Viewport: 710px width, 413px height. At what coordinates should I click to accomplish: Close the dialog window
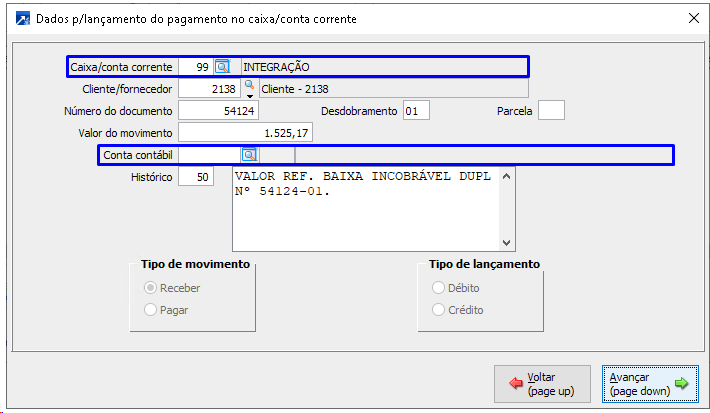pos(694,18)
